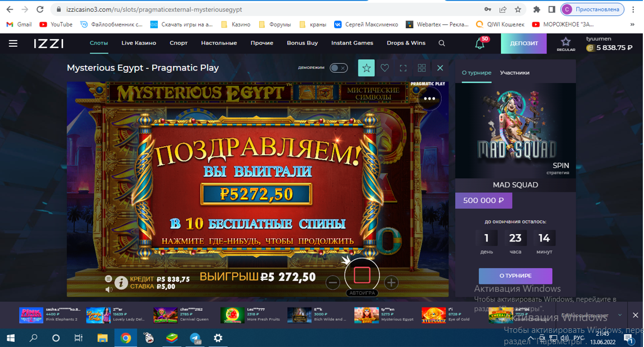Screen dimensions: 644x347
Task: Stop the spin with the red square button
Action: (x=362, y=275)
